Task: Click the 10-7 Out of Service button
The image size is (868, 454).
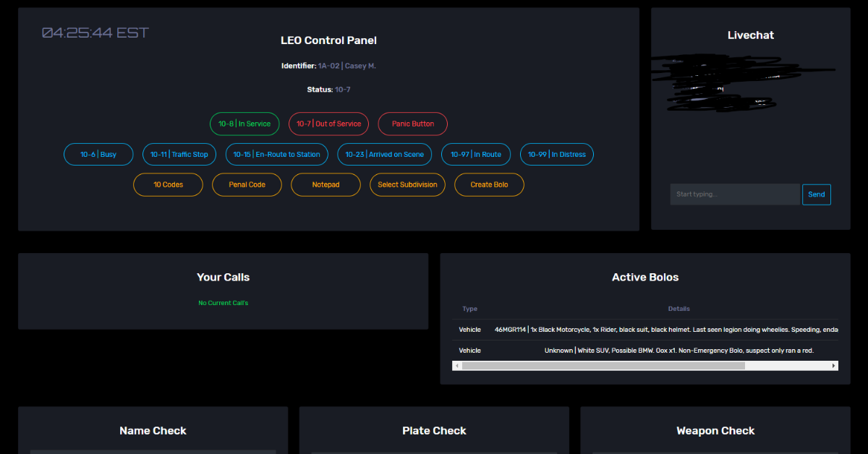Action: pos(328,124)
